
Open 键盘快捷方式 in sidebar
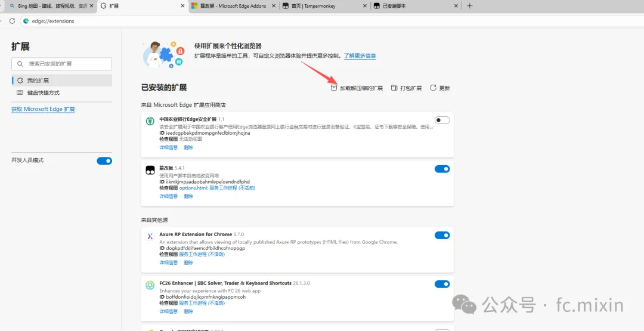point(61,93)
